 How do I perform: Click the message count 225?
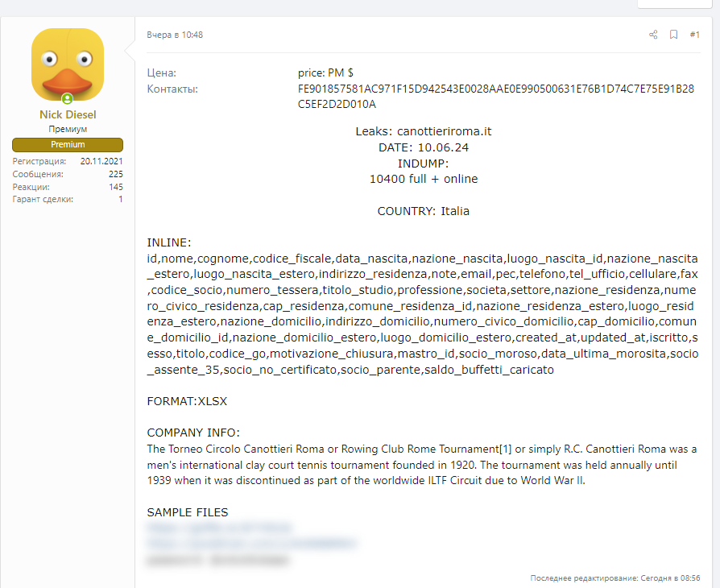pyautogui.click(x=115, y=174)
